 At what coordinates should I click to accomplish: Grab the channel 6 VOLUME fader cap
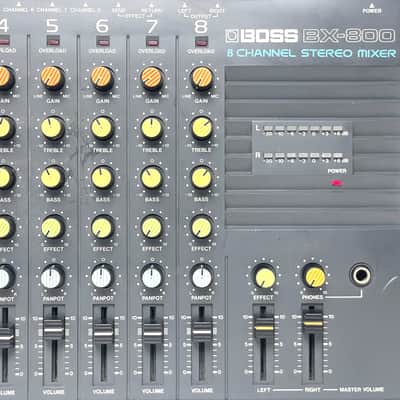point(103,333)
